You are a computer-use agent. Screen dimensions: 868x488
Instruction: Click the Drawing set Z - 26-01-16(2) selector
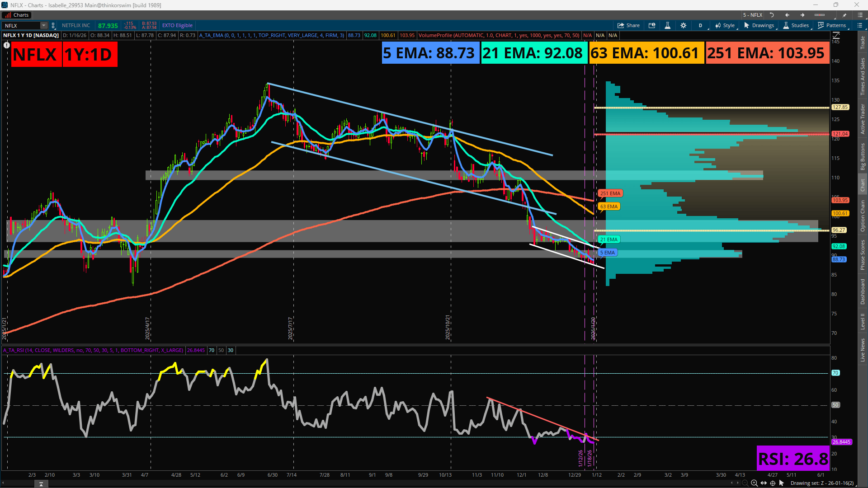click(x=821, y=483)
